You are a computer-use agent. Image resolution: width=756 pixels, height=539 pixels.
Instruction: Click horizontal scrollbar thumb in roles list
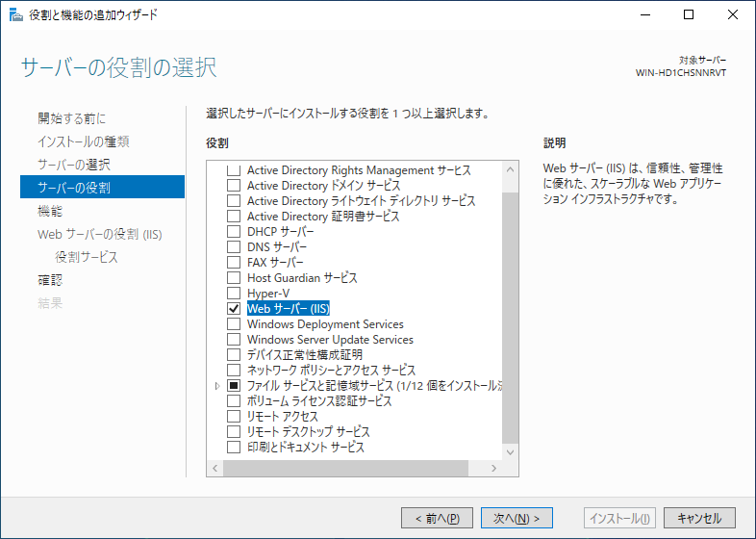click(x=345, y=468)
